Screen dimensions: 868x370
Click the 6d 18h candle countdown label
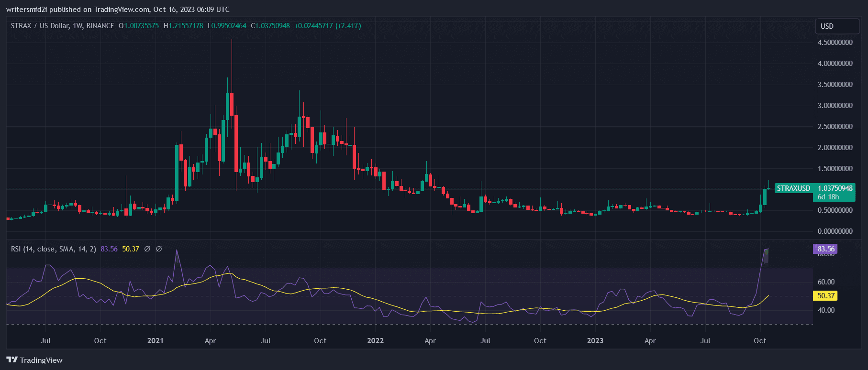pos(828,197)
